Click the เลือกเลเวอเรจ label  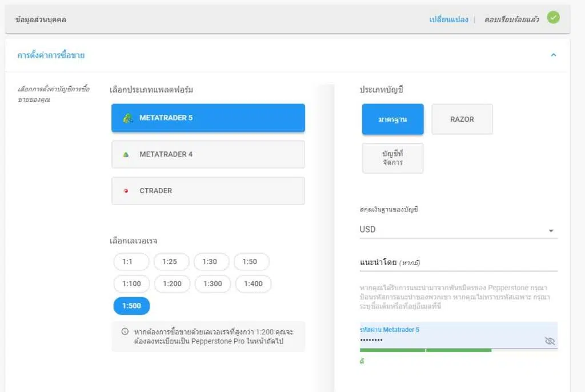coord(133,241)
